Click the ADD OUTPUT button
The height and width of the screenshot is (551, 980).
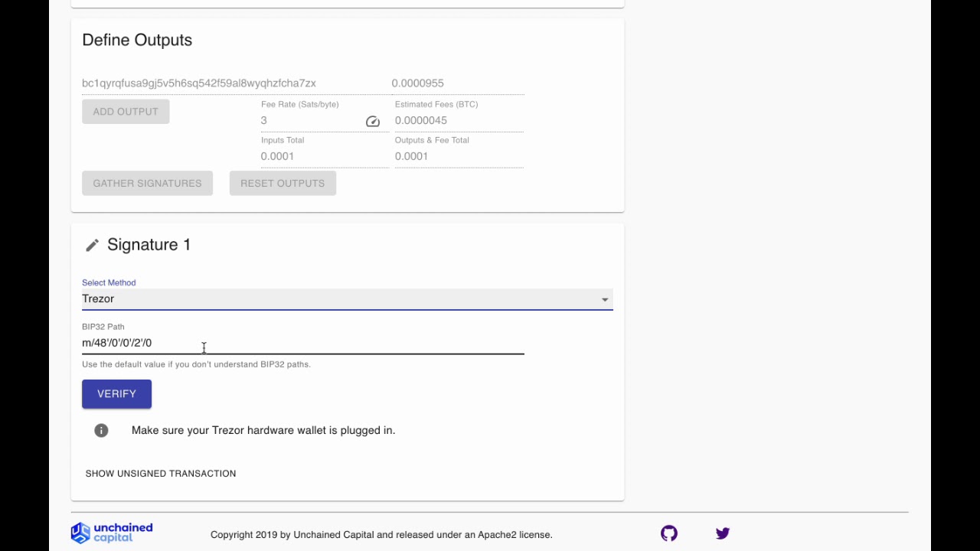pyautogui.click(x=126, y=112)
